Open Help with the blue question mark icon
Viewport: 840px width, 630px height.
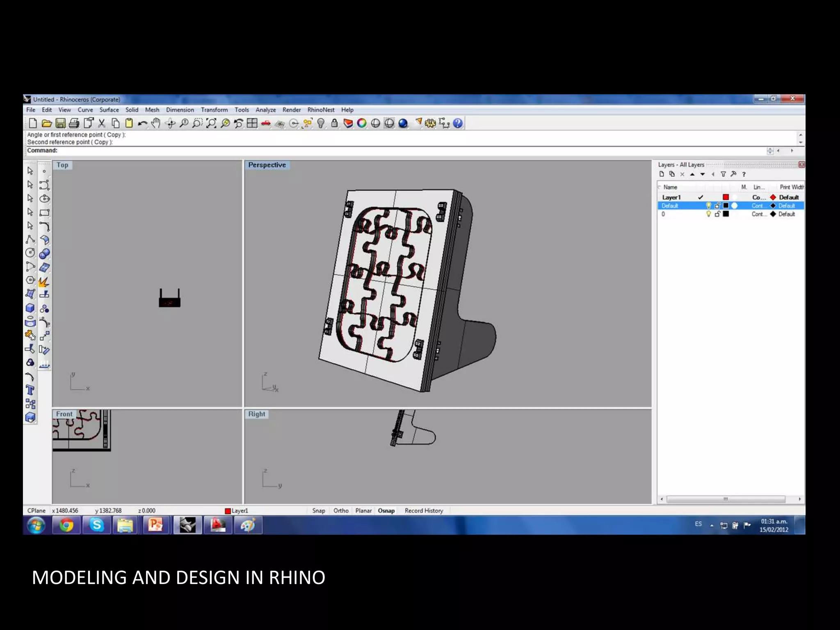458,123
